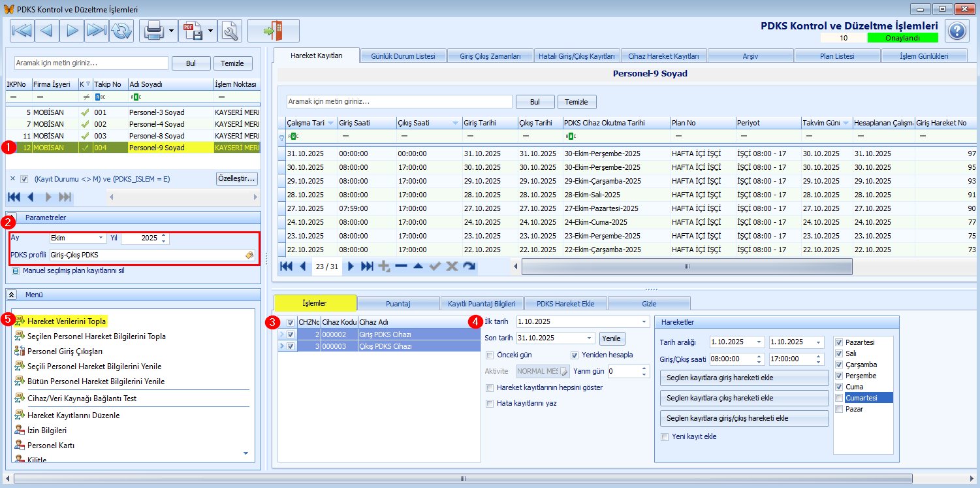Toggle the Yeniden hesapla checkbox
Viewport: 980px width, 488px height.
point(575,355)
